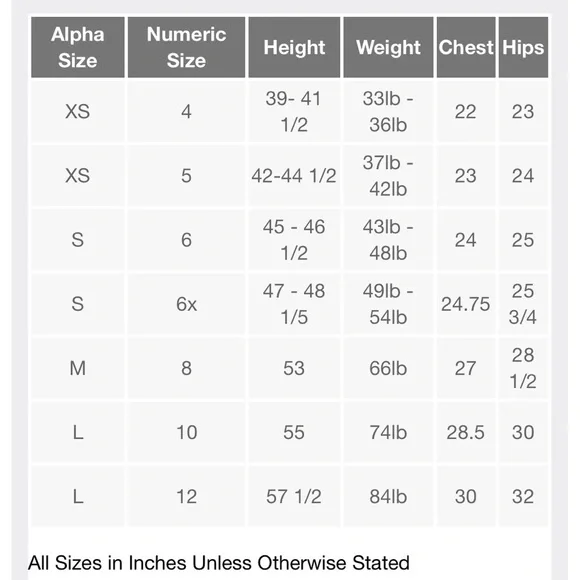Select the numeric size 4 cell

(x=186, y=111)
